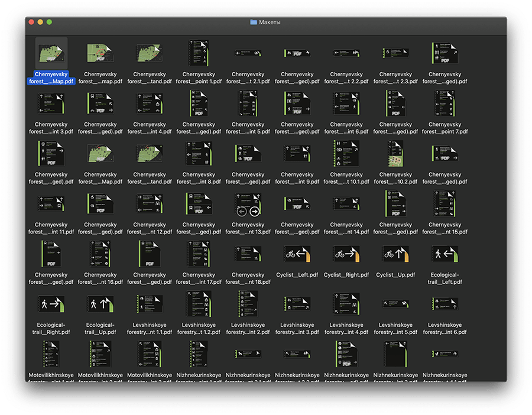The image size is (532, 415).
Task: Select Chernyevsky forest point 10.2.pdf thumbnail
Action: click(x=395, y=154)
